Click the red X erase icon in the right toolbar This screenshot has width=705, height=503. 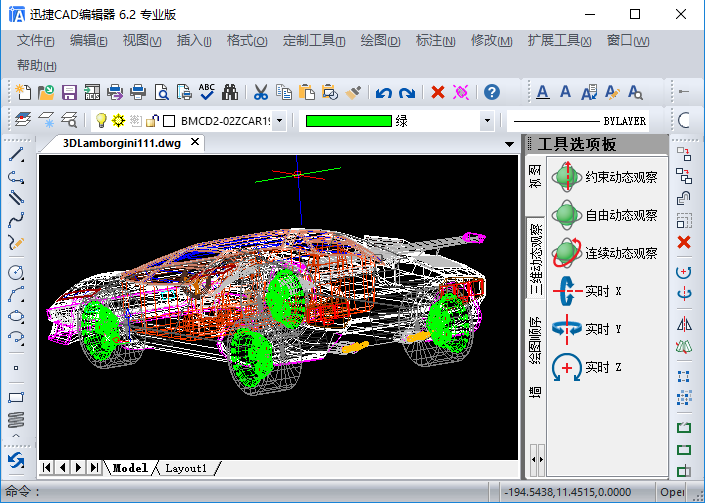684,242
